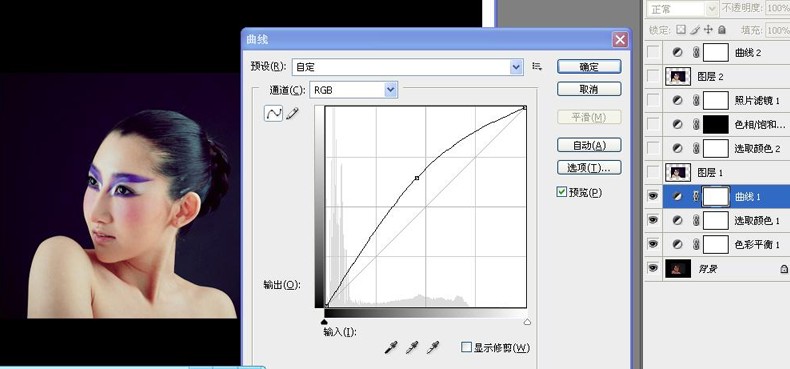Click adjustment icon of 选取颜色 2 layer
The image size is (790, 369).
[678, 148]
